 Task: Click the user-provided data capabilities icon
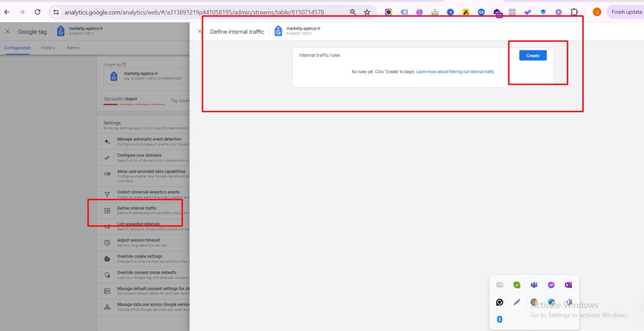(107, 174)
